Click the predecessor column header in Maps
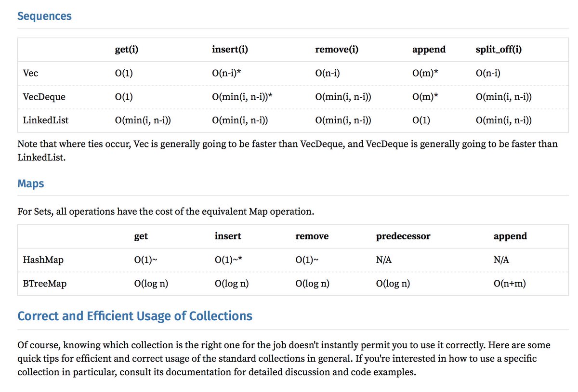The width and height of the screenshot is (578, 392). [403, 236]
